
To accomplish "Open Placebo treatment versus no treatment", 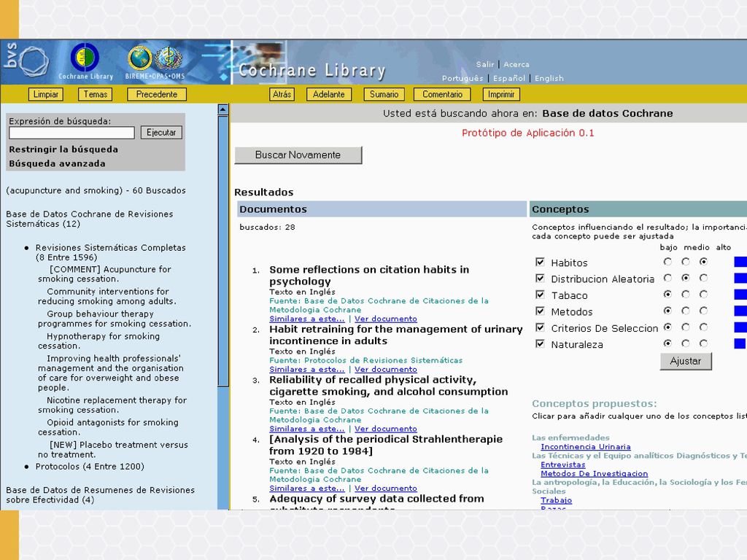I will (x=113, y=449).
